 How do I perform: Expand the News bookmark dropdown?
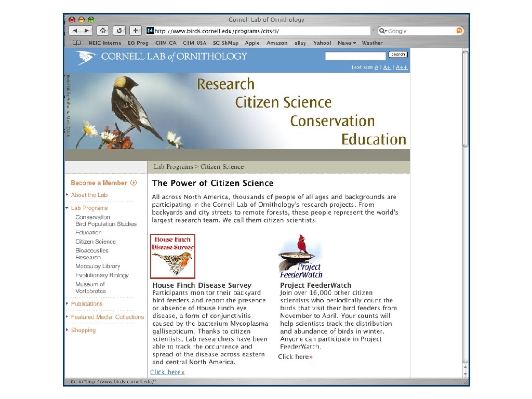pos(347,43)
